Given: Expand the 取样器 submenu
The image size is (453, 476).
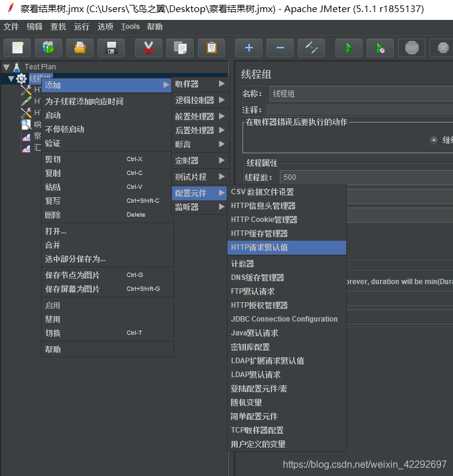Looking at the screenshot, I should click(200, 84).
